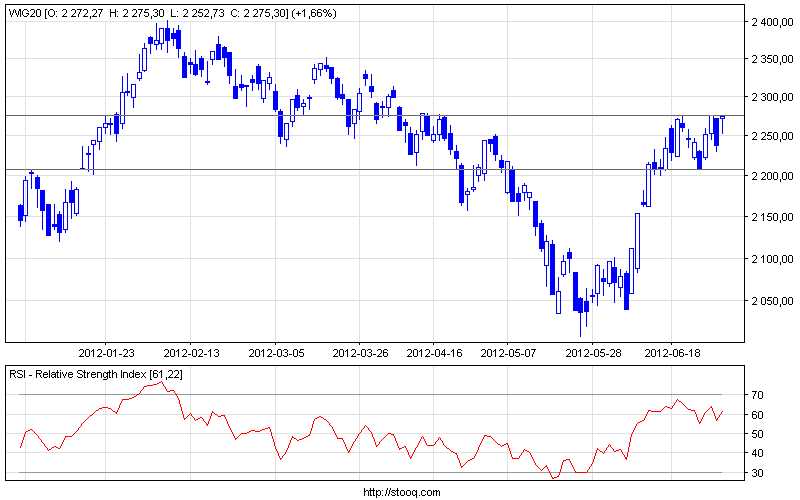
Task: Select the 2012-05-28 date label
Action: [x=593, y=353]
